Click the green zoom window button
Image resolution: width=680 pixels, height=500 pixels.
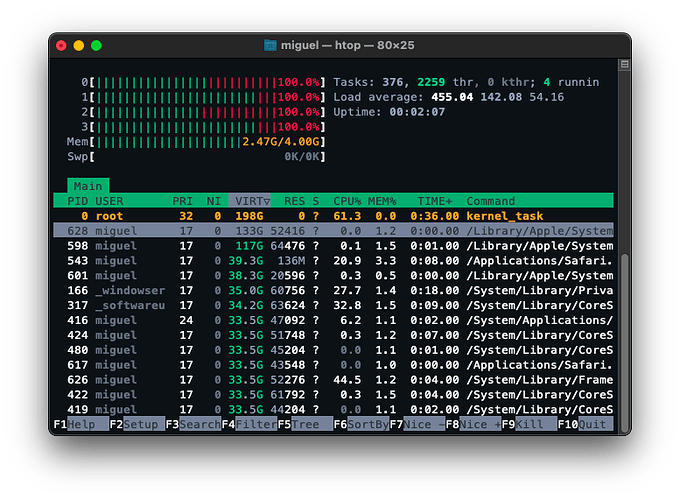coord(96,46)
